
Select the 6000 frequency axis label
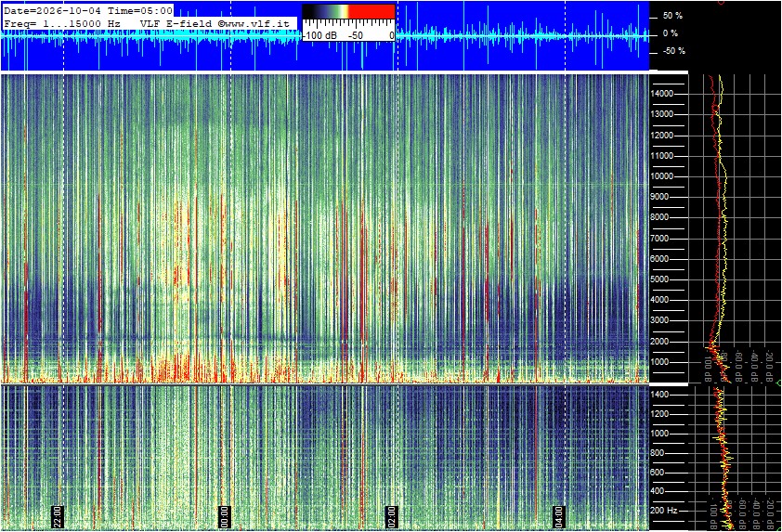[x=659, y=259]
